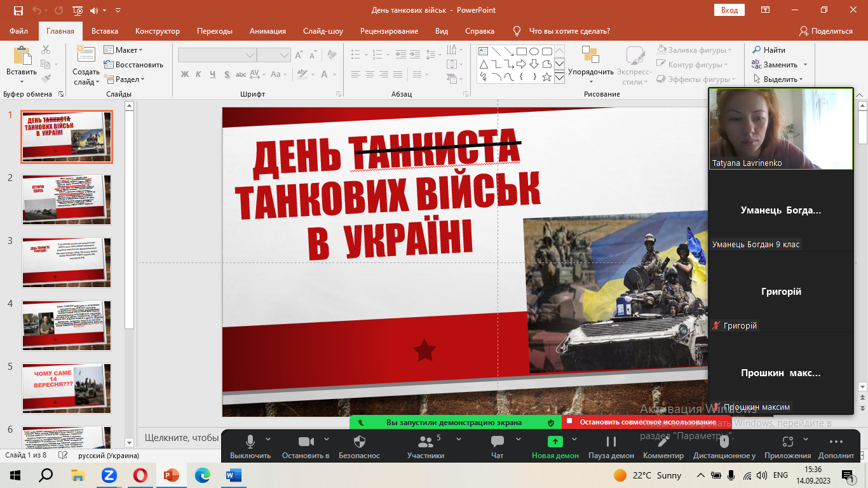Click the Восстановить reset slide button
868x488 pixels.
click(133, 65)
